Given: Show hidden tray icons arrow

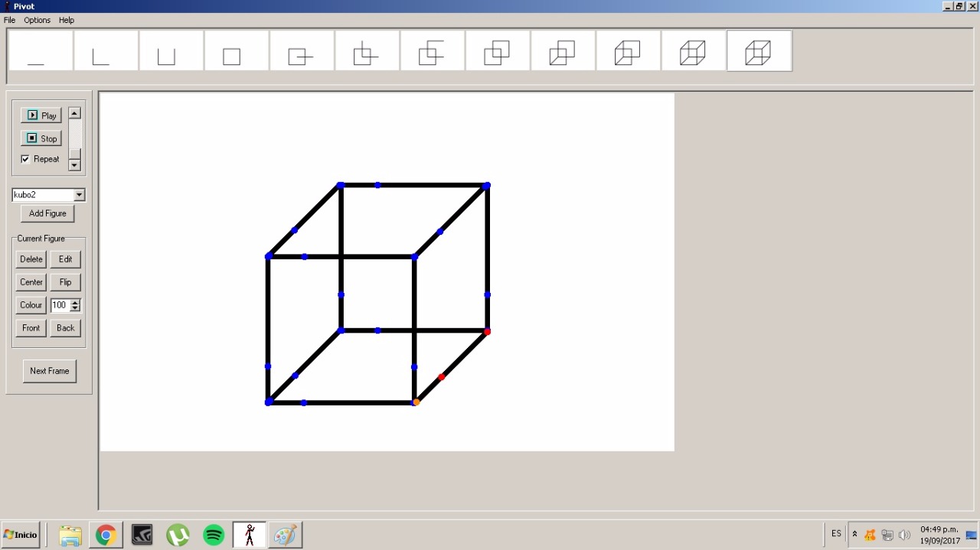Looking at the screenshot, I should (x=854, y=535).
